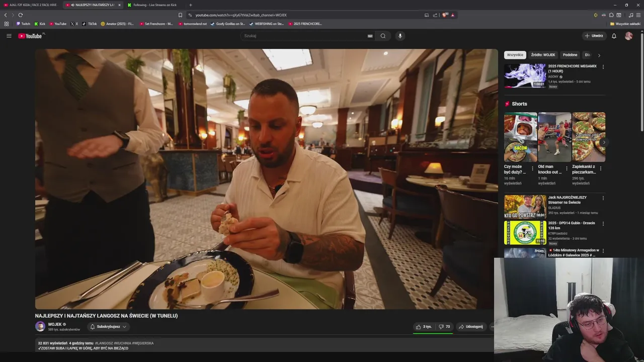This screenshot has height=362, width=644.
Task: Click the share page icon in address bar
Action: click(x=435, y=15)
